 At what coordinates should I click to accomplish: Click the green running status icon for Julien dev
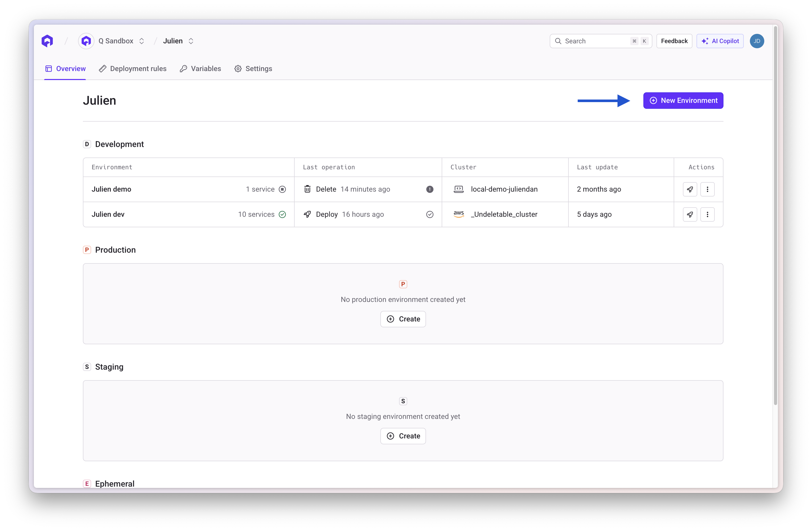click(x=282, y=214)
